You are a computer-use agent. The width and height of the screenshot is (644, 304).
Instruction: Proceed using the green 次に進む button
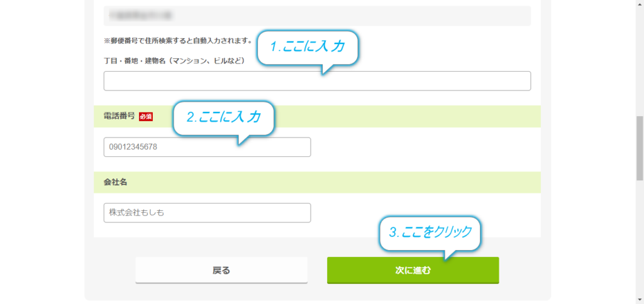pyautogui.click(x=413, y=270)
